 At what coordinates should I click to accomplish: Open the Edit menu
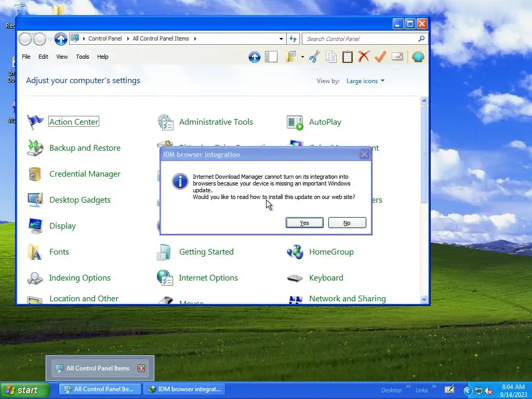click(x=43, y=57)
